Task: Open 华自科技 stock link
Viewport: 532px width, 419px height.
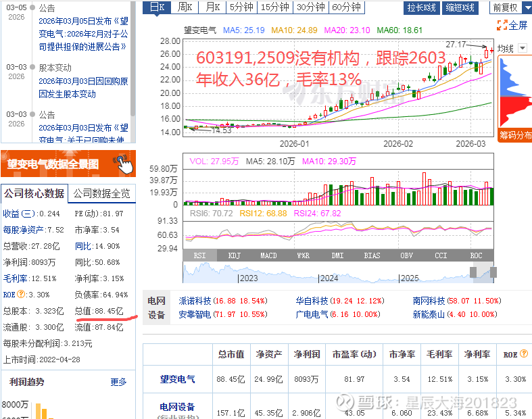Action: point(312,301)
